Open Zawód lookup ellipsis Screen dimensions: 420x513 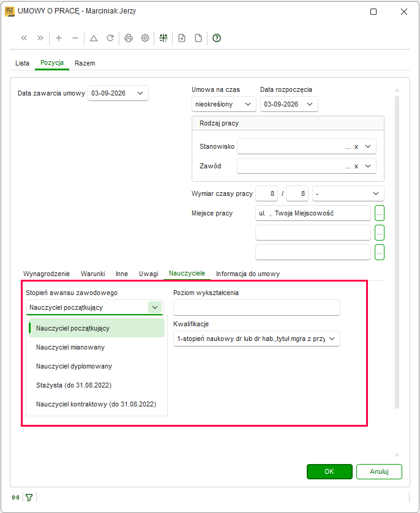[348, 167]
